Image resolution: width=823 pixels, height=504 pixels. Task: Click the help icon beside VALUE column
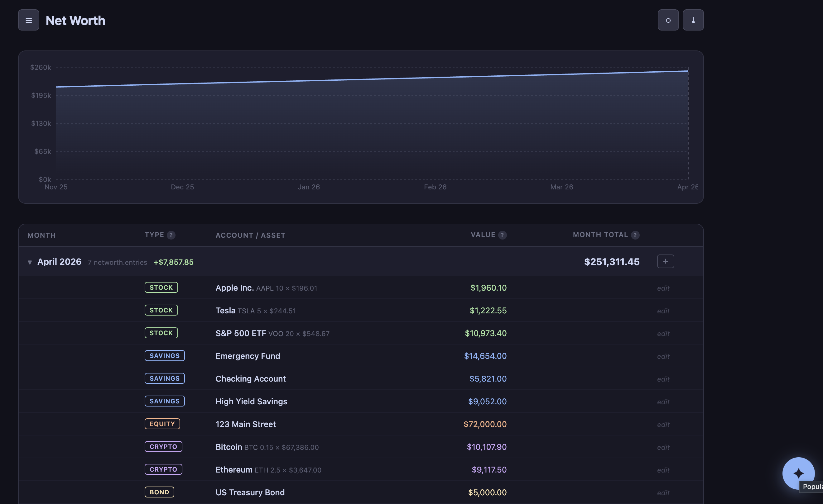click(502, 235)
